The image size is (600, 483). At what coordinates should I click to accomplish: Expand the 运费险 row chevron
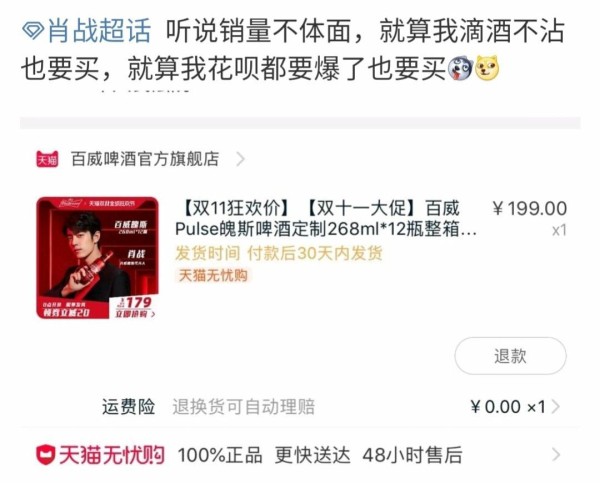556,406
